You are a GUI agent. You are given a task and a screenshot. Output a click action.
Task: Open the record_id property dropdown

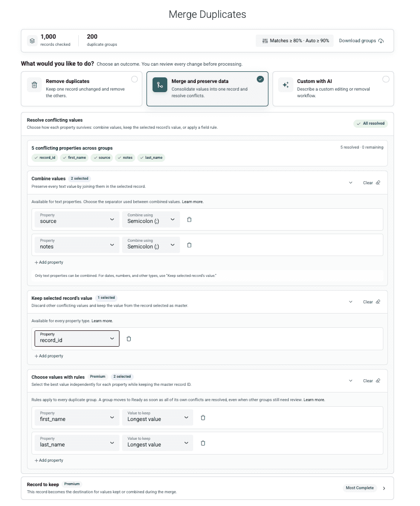coord(77,339)
